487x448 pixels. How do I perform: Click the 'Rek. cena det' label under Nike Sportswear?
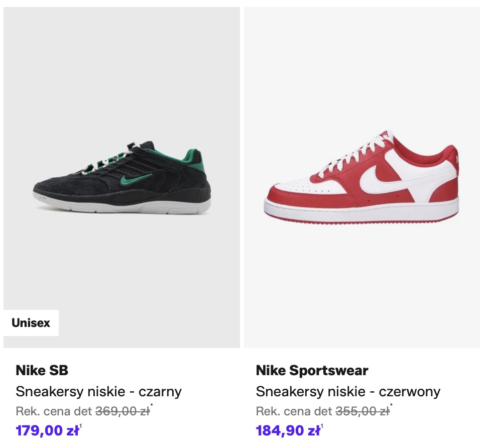(x=294, y=411)
